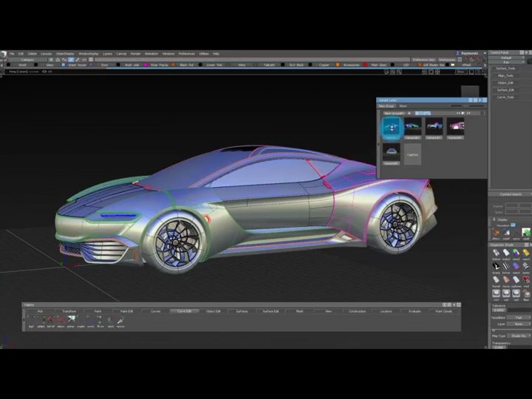Select the orange clay diagnostic shade icon

(506, 279)
